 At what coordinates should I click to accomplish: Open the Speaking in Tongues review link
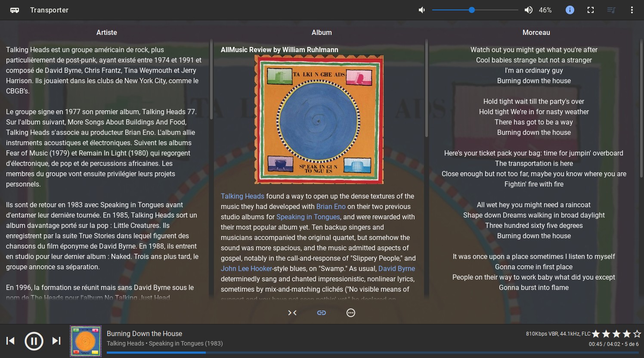(308, 217)
